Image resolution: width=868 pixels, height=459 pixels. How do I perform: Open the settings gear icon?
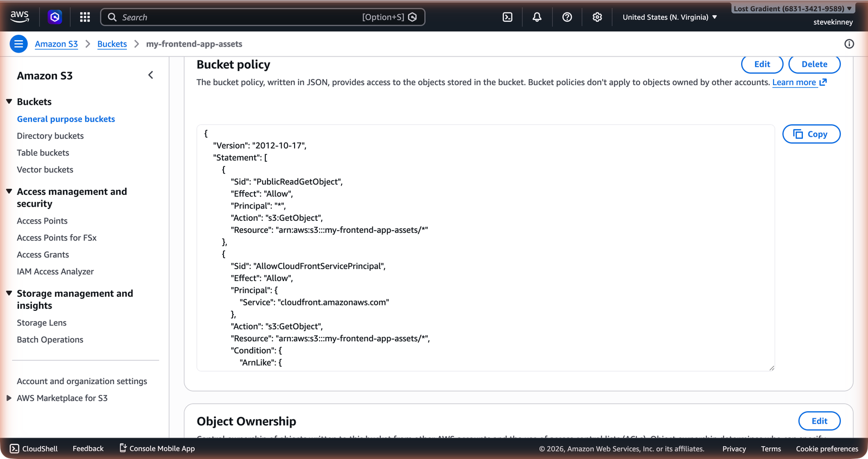[597, 17]
